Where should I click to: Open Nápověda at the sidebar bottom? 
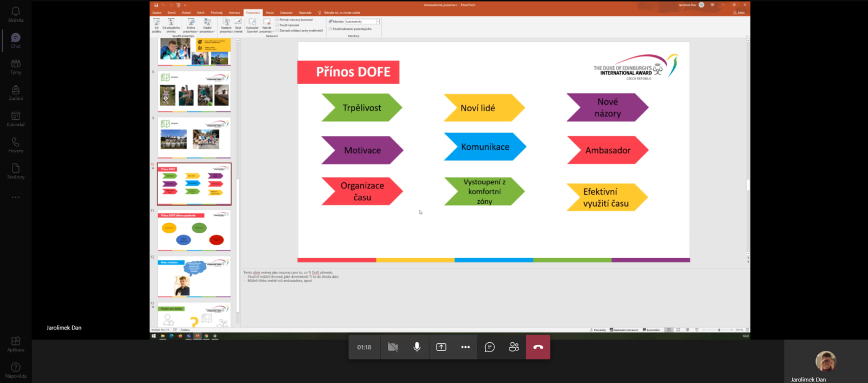pos(16,370)
